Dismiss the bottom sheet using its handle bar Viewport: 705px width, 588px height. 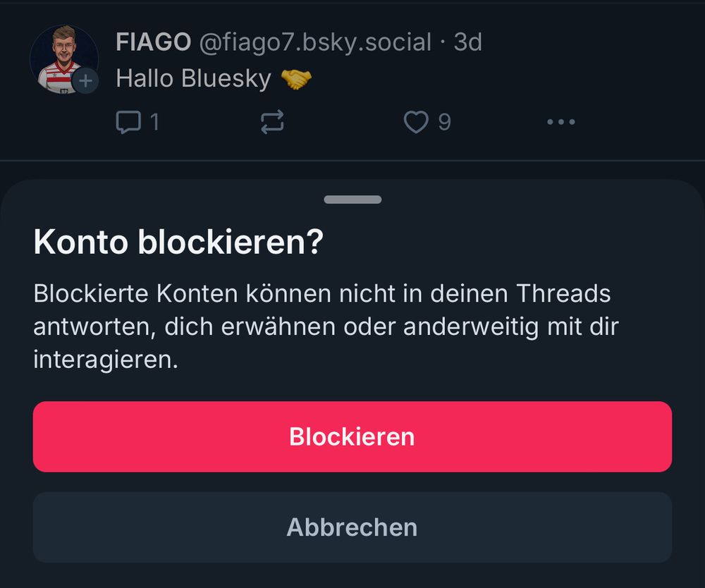[x=352, y=200]
